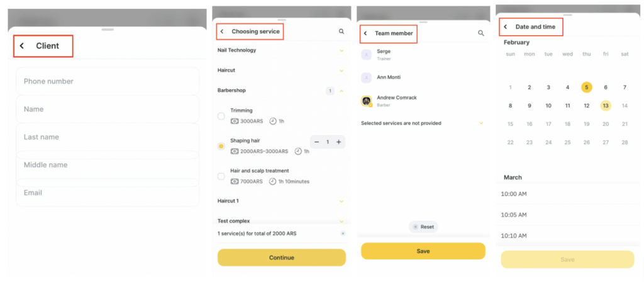Increase Shaping hair quantity with plus
The width and height of the screenshot is (644, 284).
pos(338,142)
